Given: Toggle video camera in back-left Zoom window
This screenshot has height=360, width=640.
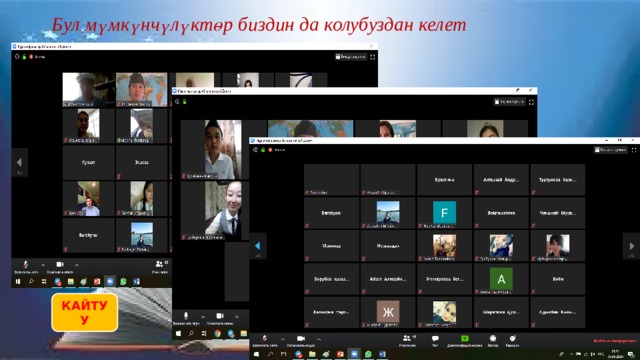Looking at the screenshot, I should (60, 264).
